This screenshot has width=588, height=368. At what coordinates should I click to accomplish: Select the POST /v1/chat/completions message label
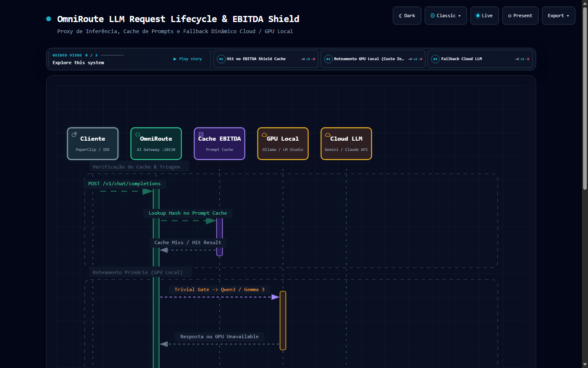(x=125, y=184)
